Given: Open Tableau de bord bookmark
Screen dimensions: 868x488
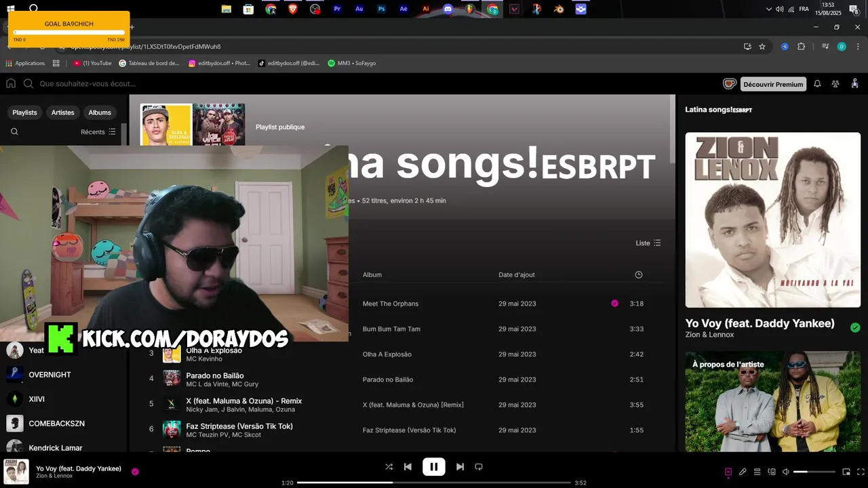Looking at the screenshot, I should coord(149,63).
